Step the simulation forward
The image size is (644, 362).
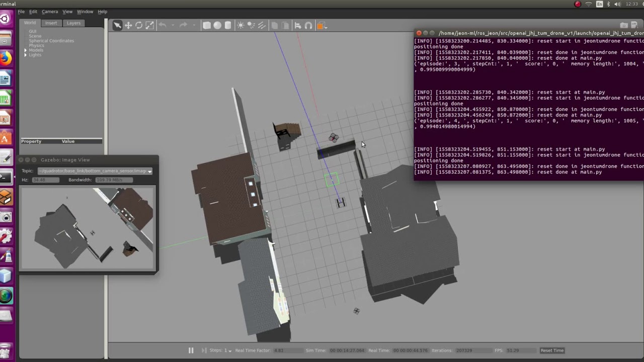point(204,350)
